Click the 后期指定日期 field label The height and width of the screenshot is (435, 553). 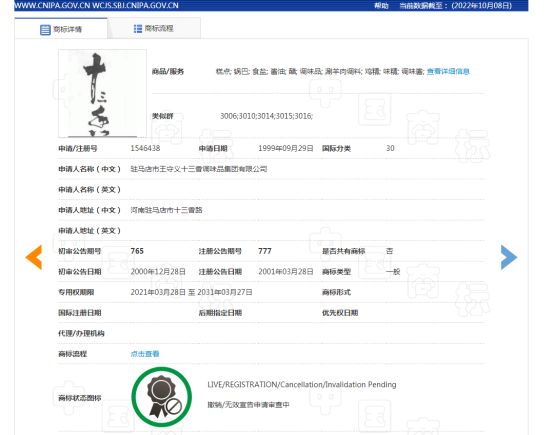pos(220,313)
